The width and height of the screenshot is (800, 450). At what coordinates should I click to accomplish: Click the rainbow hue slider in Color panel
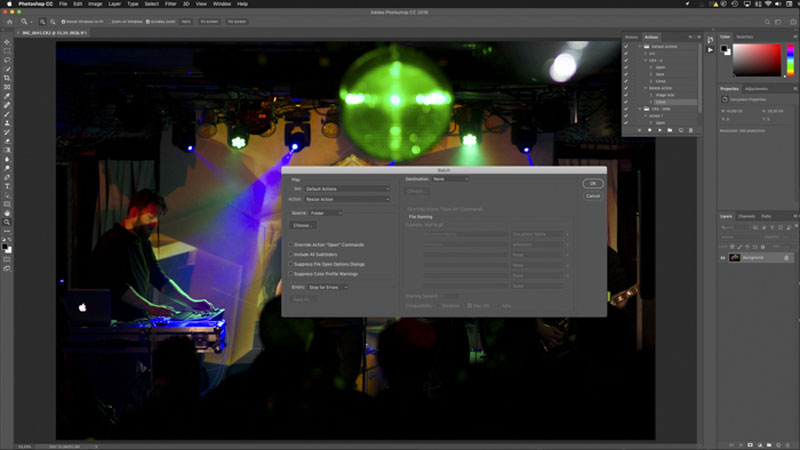(790, 60)
